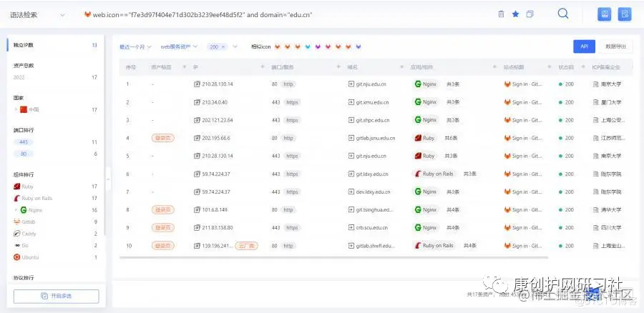Click the https tag in row 6
Viewport: 644px width, 313px height.
[292, 174]
